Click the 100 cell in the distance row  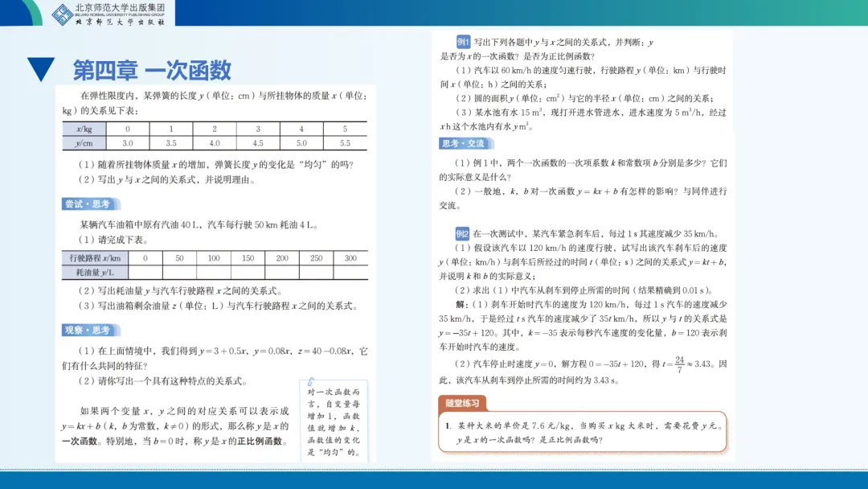point(214,258)
